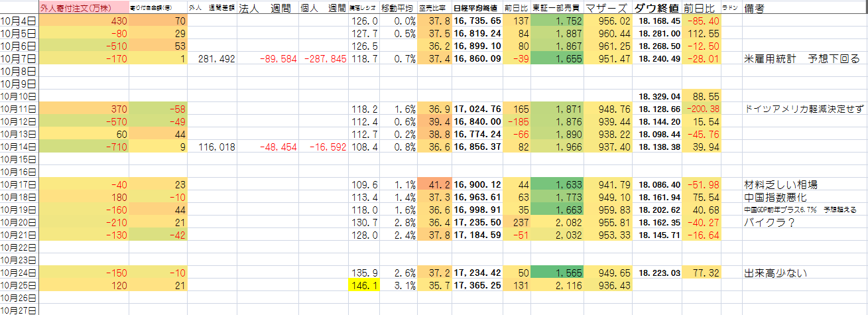The height and width of the screenshot is (315, 868).
Task: Click the 東証一部売買 column header
Action: [x=558, y=9]
